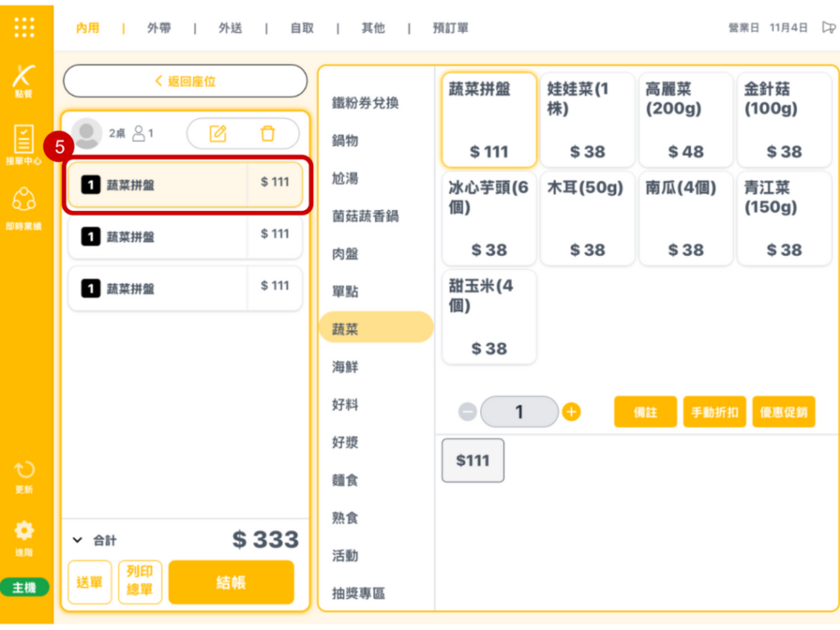
Task: Click the edit order pencil icon
Action: point(217,133)
